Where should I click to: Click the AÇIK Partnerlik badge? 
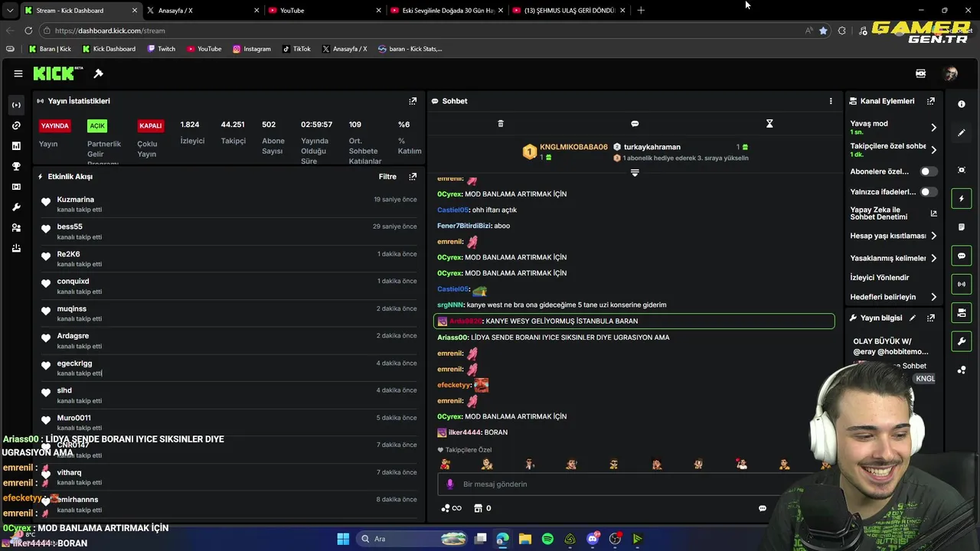click(x=97, y=126)
